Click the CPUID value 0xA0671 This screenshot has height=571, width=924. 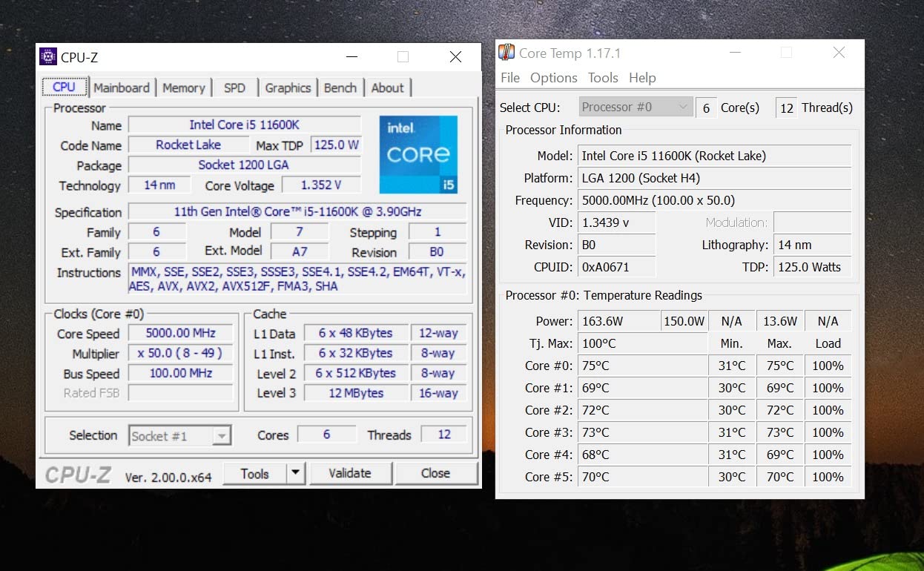tap(617, 267)
